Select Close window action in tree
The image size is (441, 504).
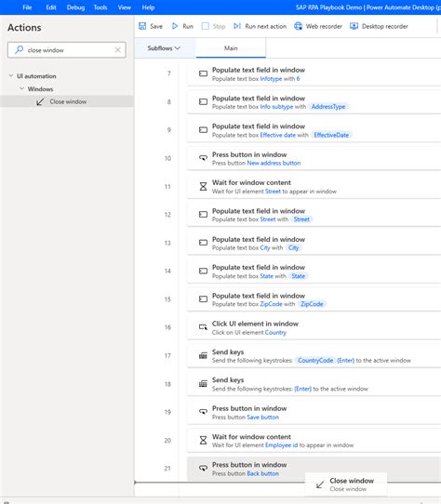[x=67, y=101]
